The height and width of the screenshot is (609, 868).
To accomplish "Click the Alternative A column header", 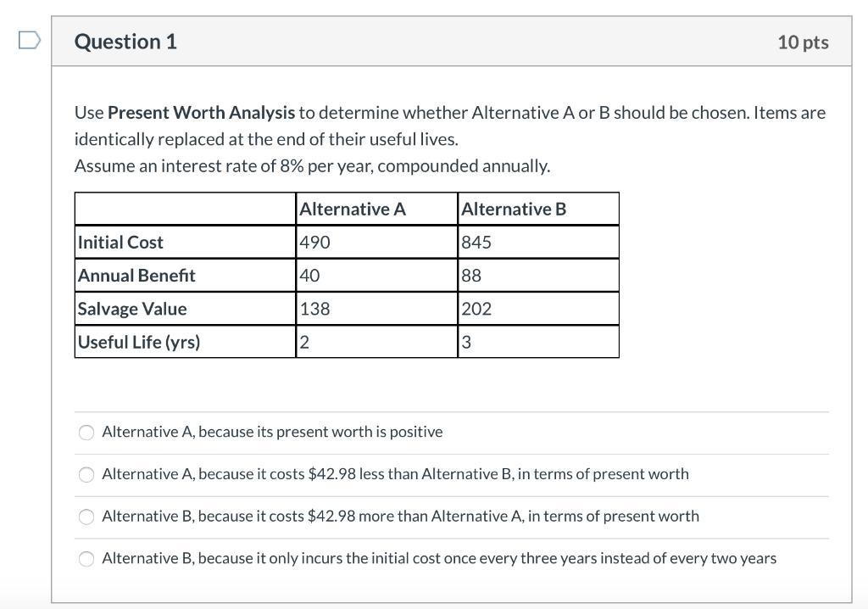I will [x=353, y=209].
